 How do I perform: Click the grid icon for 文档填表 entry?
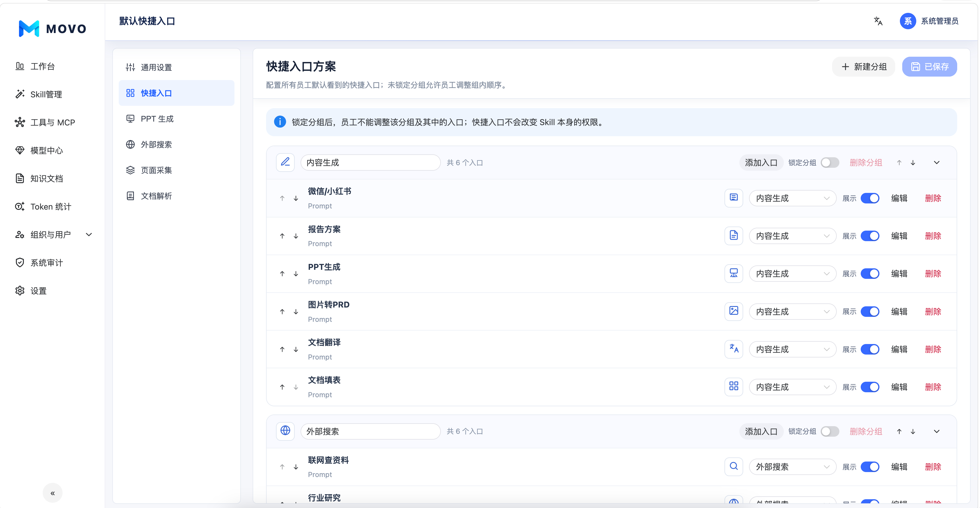click(x=734, y=387)
